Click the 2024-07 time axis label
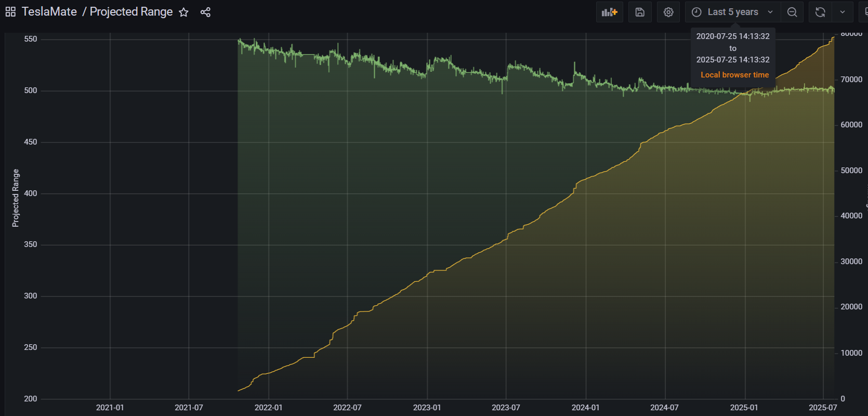Screen dimensions: 868x416 point(664,408)
